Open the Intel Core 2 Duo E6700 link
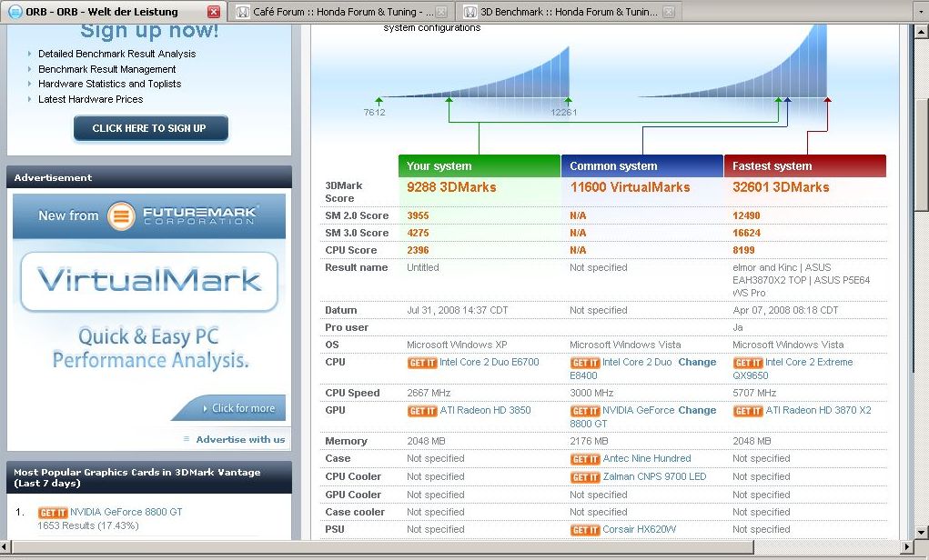The height and width of the screenshot is (560, 929). pyautogui.click(x=490, y=363)
